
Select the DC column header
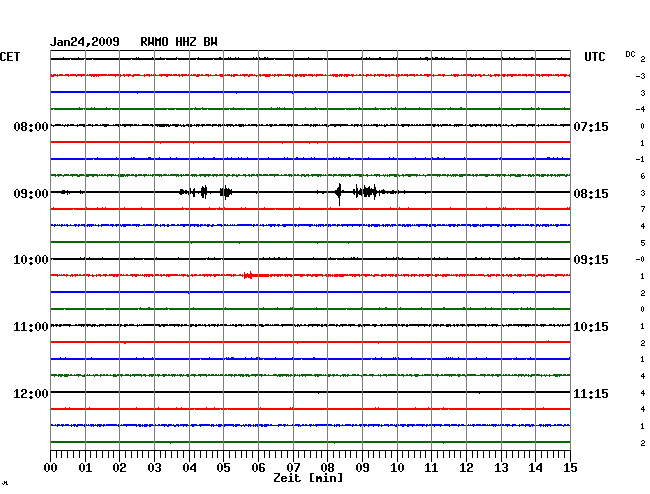[630, 54]
